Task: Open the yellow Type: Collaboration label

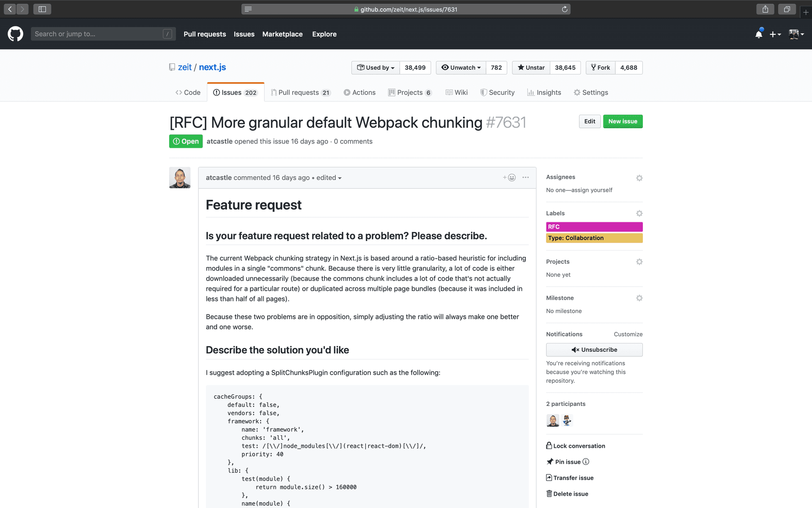Action: (594, 238)
